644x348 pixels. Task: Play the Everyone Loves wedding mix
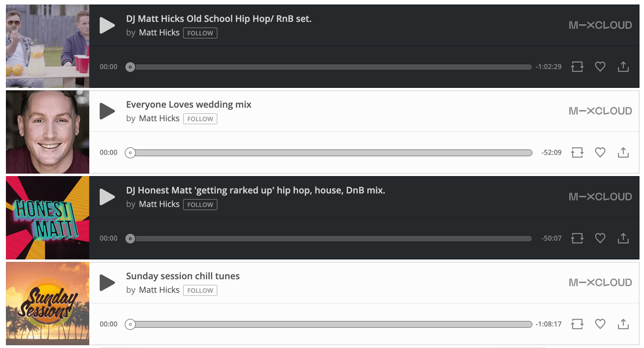tap(107, 111)
